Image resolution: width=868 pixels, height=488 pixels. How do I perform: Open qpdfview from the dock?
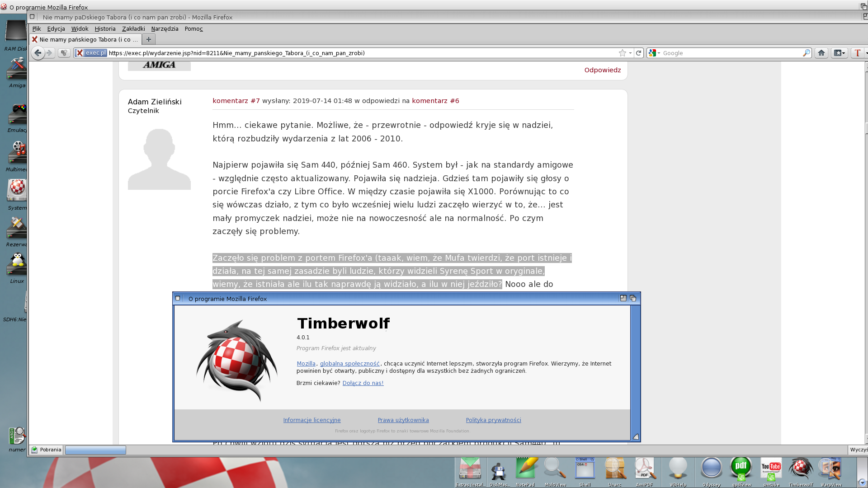click(x=741, y=472)
